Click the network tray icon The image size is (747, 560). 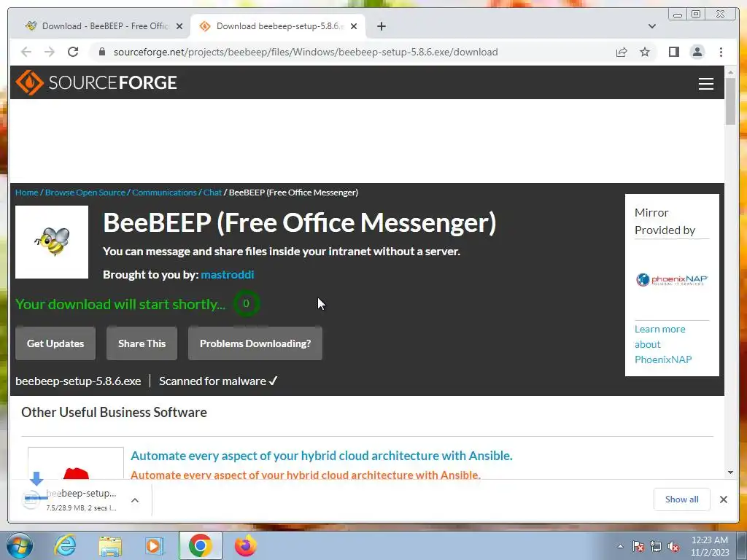(656, 546)
